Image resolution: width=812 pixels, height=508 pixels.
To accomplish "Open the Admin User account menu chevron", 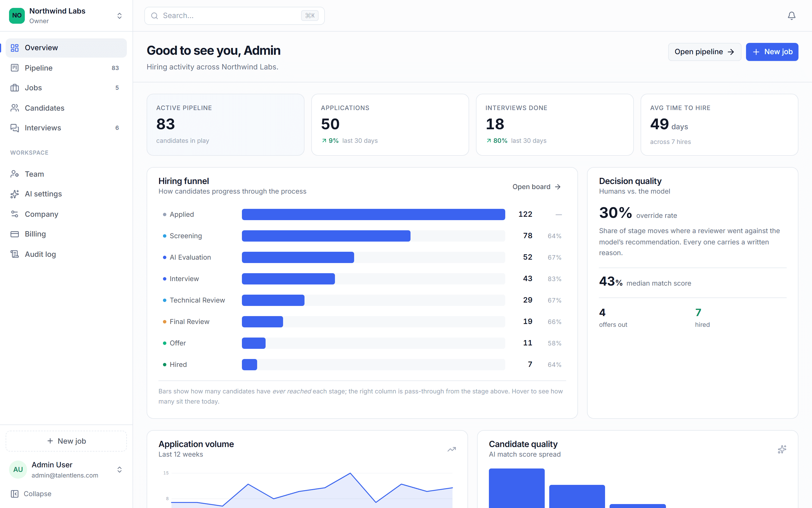I will click(x=120, y=469).
